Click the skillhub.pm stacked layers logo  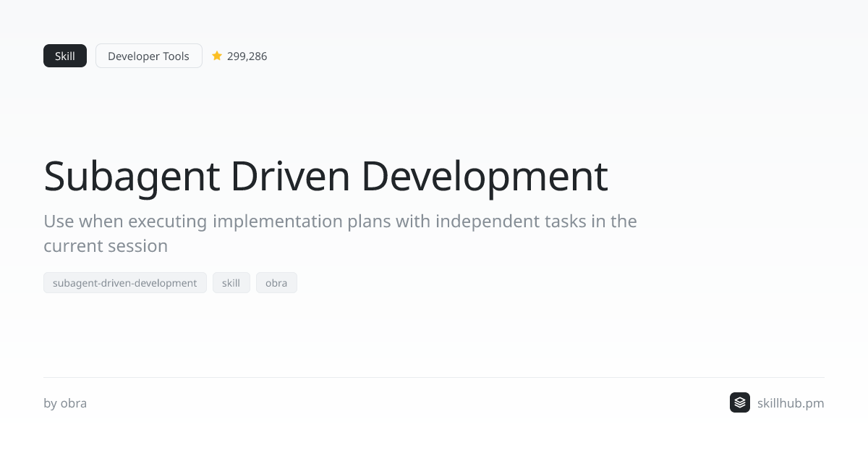tap(740, 402)
